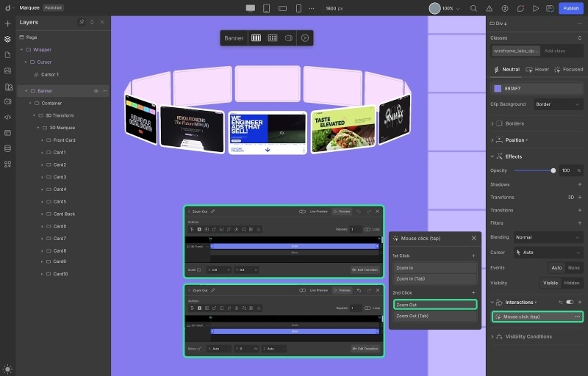This screenshot has width=588, height=376.
Task: Select the tablet device breakpoint icon
Action: coord(266,8)
